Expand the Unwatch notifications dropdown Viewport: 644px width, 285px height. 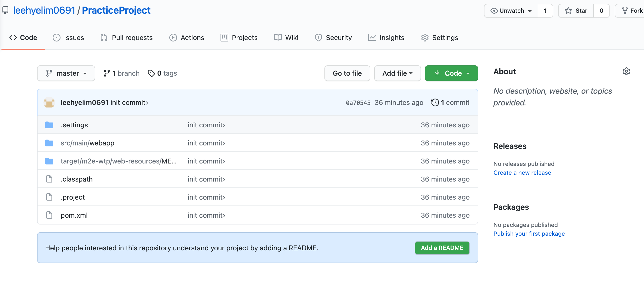pyautogui.click(x=511, y=11)
